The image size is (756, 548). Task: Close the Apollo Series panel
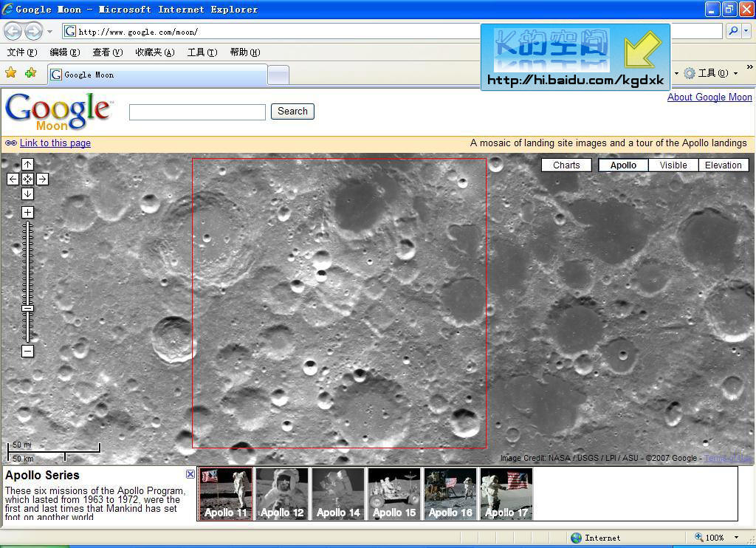pyautogui.click(x=190, y=474)
